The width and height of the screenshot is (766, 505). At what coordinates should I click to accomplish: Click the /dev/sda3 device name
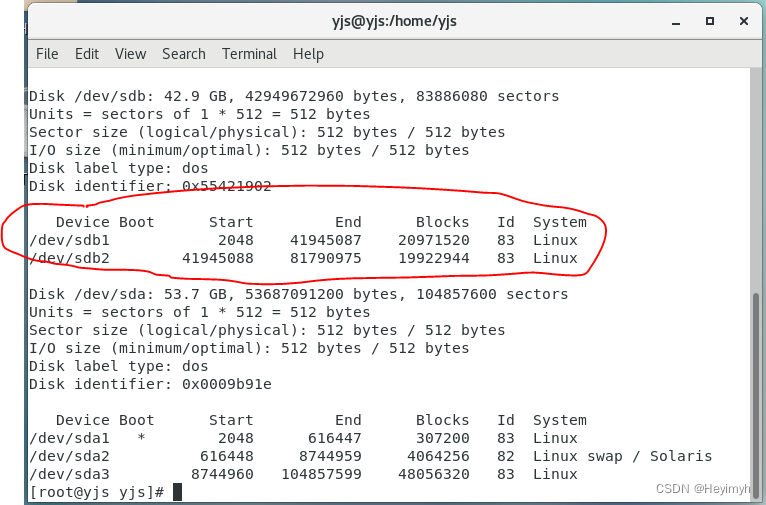[69, 474]
